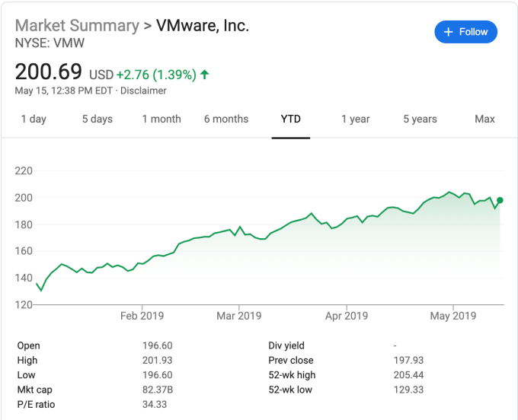This screenshot has width=518, height=420.
Task: Click the May 2019 axis label
Action: [x=453, y=316]
